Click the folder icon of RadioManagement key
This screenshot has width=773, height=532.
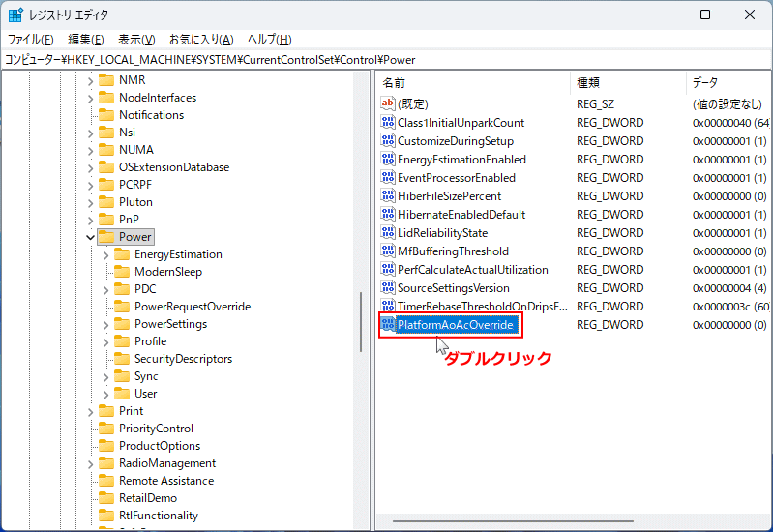click(x=106, y=463)
